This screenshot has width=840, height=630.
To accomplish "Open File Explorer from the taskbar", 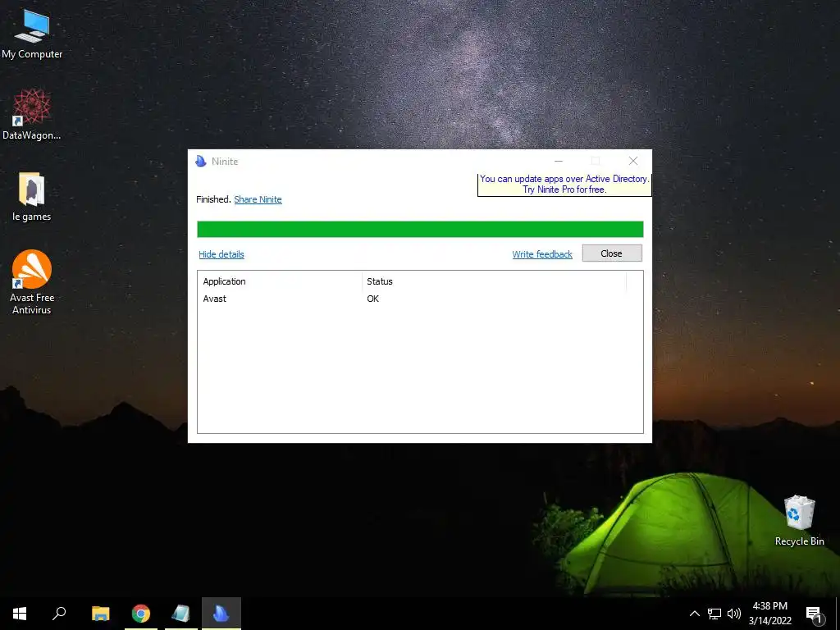I will [x=100, y=614].
